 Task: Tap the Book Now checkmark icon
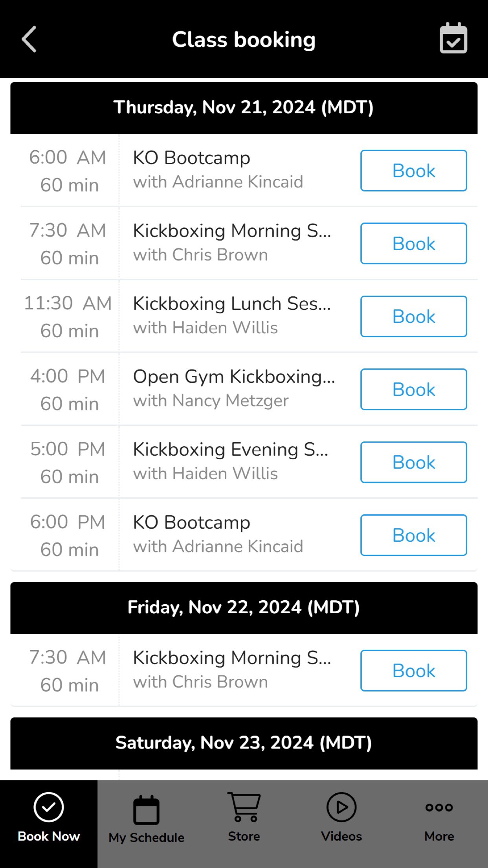pos(49,807)
